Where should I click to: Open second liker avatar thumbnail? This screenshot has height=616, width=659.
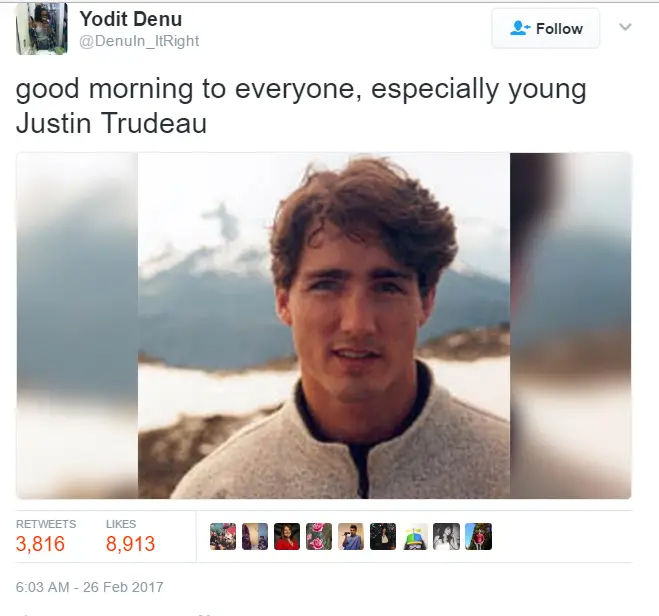click(255, 536)
